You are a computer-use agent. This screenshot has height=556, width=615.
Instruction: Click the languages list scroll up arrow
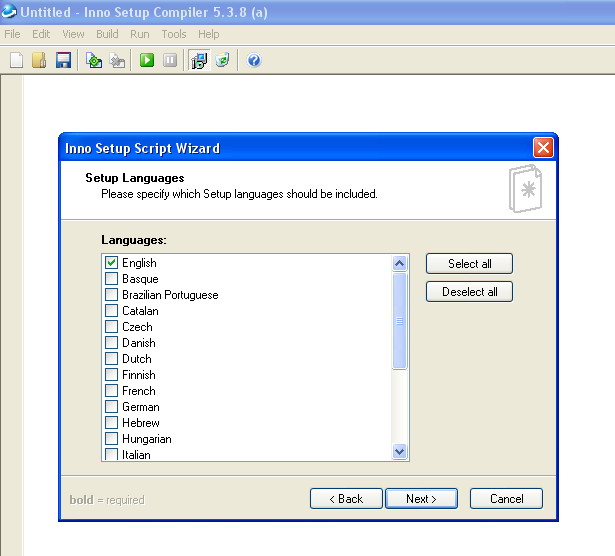[399, 263]
